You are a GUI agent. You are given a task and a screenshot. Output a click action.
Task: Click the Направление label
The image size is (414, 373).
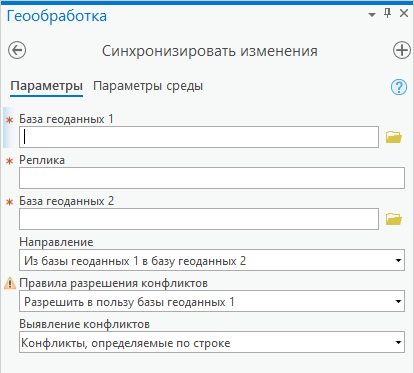click(56, 242)
